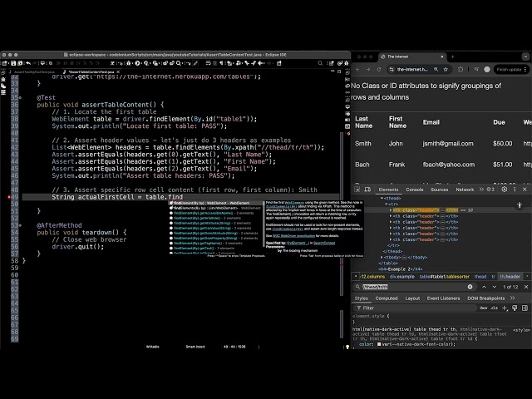Bookmark this page with the star icon
This screenshot has width=532, height=399.
coord(446,69)
